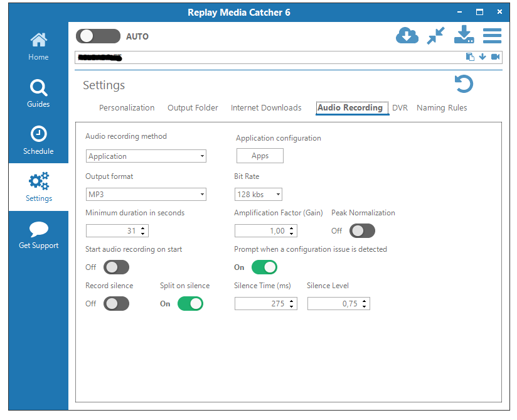517x420 pixels.
Task: Click the Amplification Factor spinner arrows
Action: tap(292, 230)
